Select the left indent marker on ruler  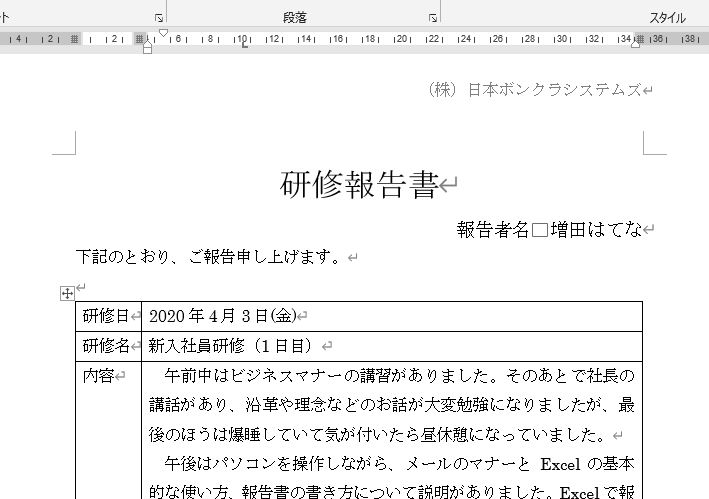(x=147, y=49)
